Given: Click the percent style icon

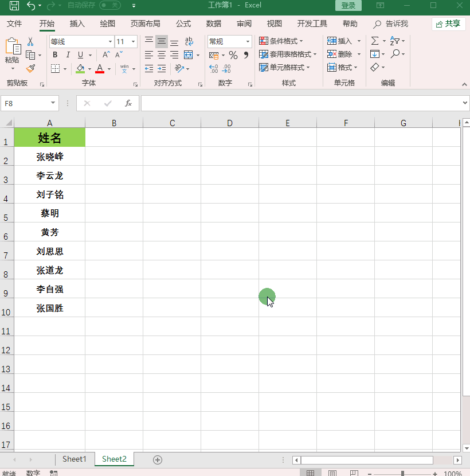Looking at the screenshot, I should [x=233, y=55].
